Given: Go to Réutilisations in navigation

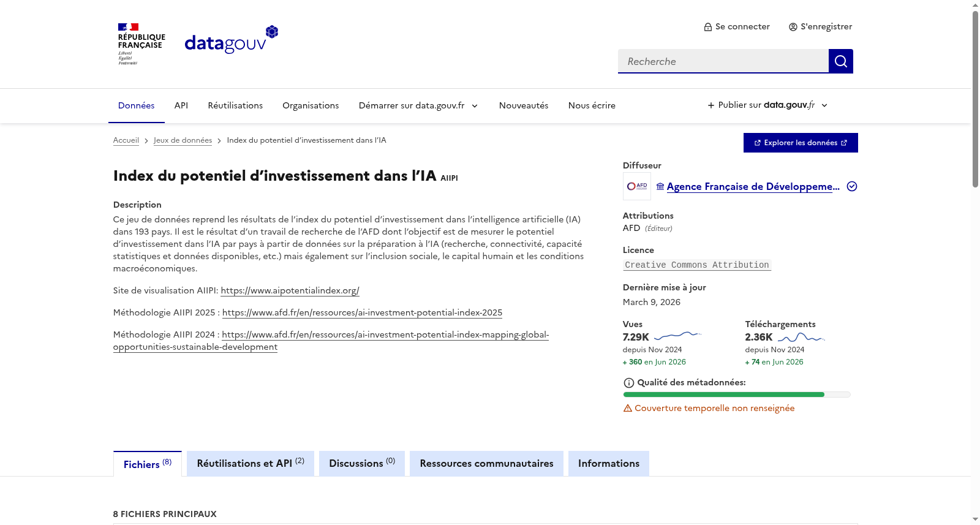Looking at the screenshot, I should pyautogui.click(x=235, y=105).
